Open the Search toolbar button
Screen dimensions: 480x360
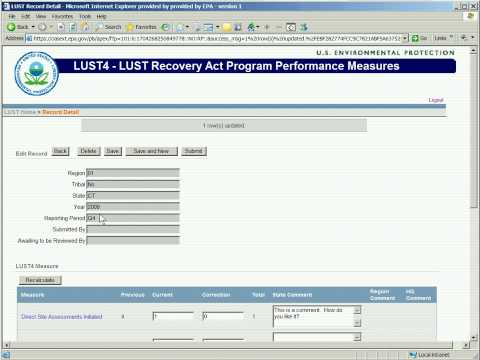(x=108, y=27)
